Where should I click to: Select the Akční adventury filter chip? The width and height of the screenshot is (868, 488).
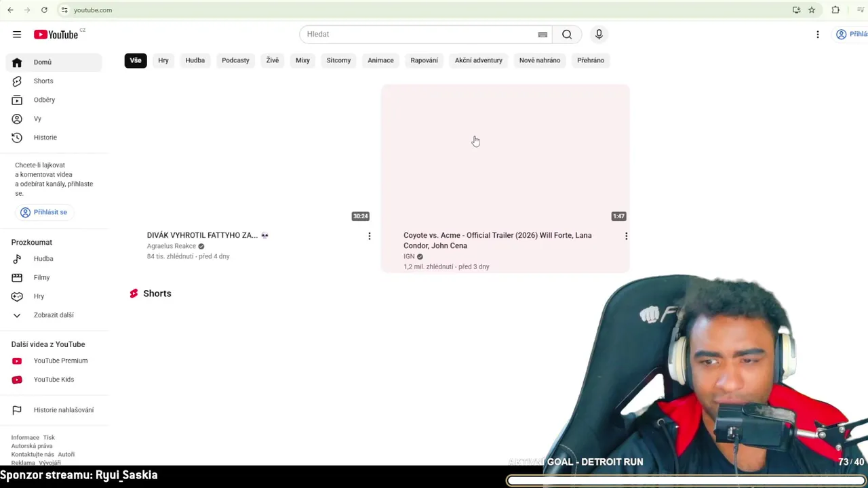(x=479, y=60)
